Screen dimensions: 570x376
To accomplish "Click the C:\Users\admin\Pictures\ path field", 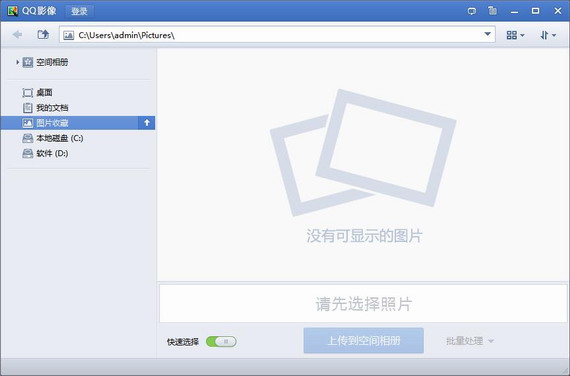I will [x=277, y=35].
